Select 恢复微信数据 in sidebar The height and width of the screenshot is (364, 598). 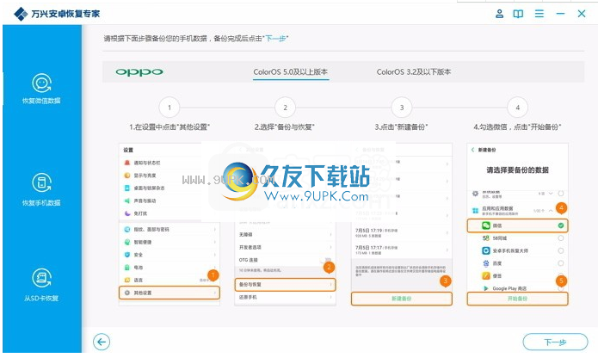coord(41,89)
